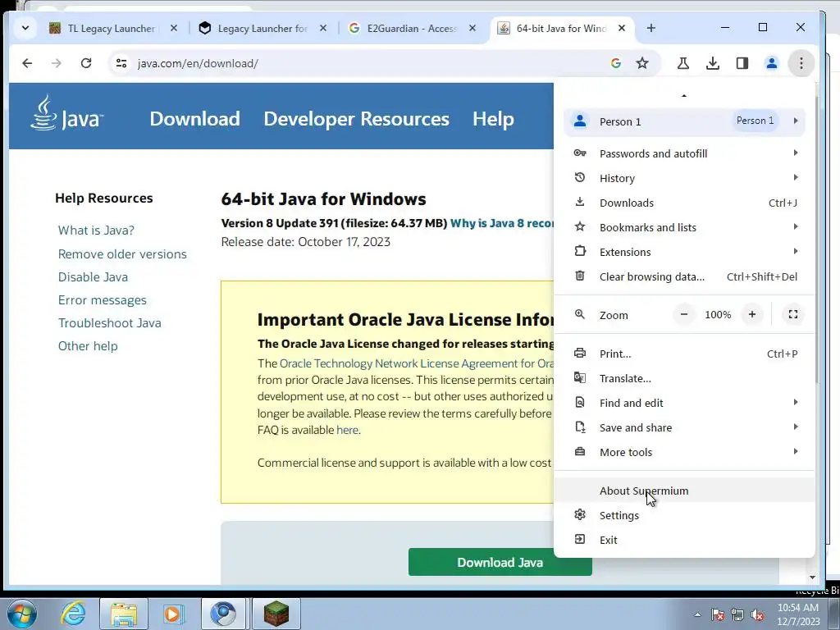Click the green Download Java button

pyautogui.click(x=500, y=562)
